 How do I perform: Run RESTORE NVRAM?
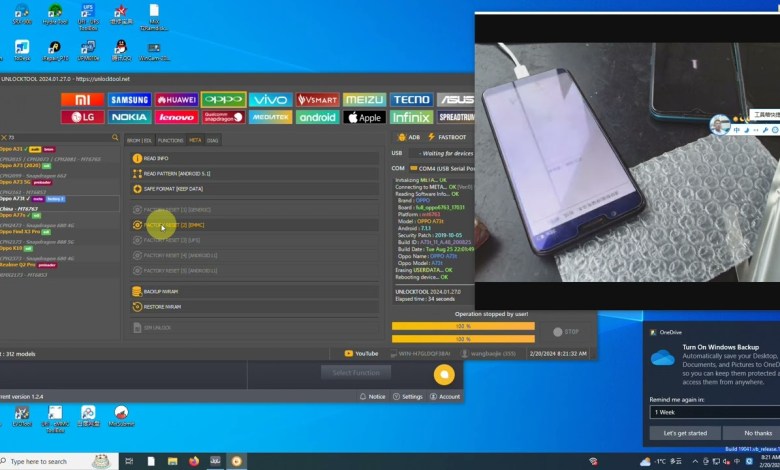tap(254, 307)
